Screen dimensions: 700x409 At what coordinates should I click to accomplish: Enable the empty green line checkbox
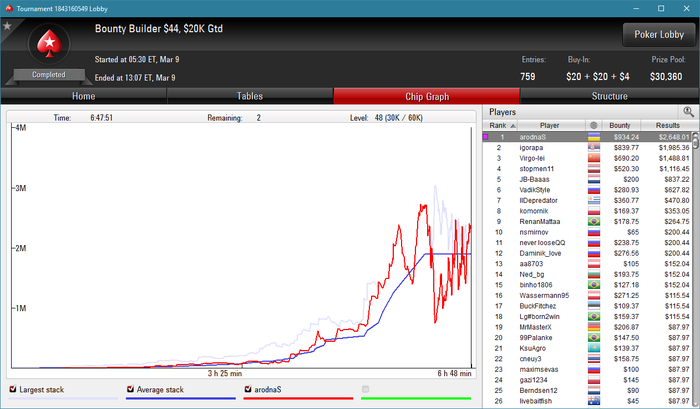pos(366,389)
